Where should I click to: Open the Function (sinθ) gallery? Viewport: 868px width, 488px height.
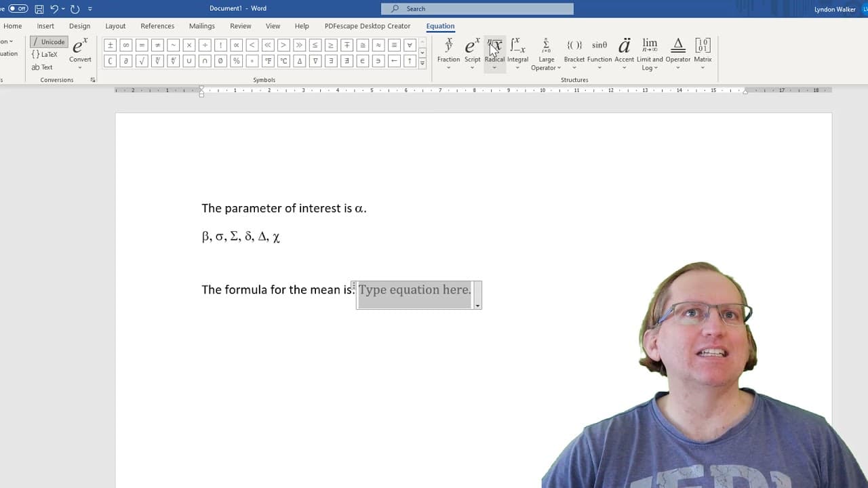coord(599,54)
